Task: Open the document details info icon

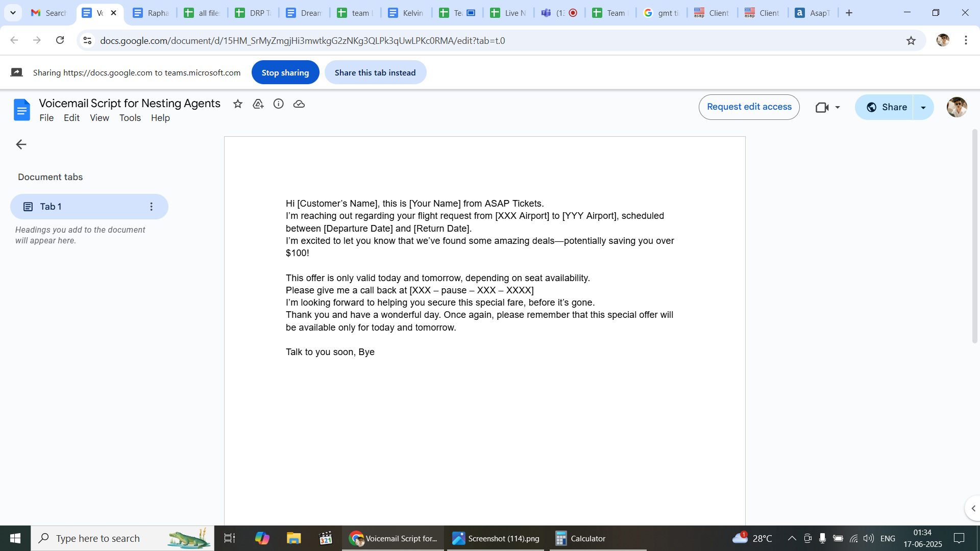Action: point(278,104)
